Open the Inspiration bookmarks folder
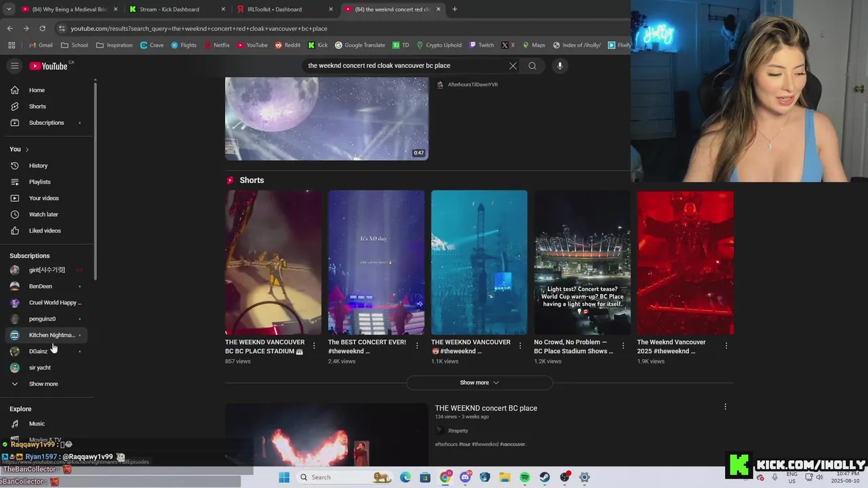 (114, 45)
